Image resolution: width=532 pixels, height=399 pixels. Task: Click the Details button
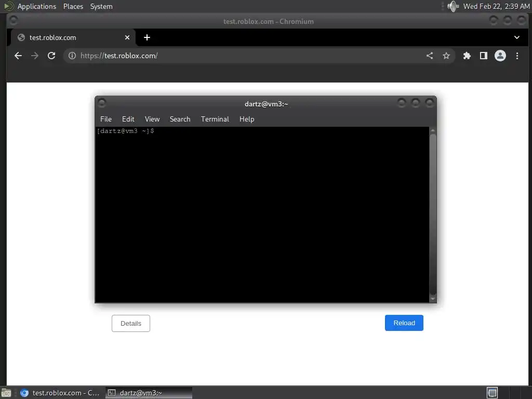(131, 323)
